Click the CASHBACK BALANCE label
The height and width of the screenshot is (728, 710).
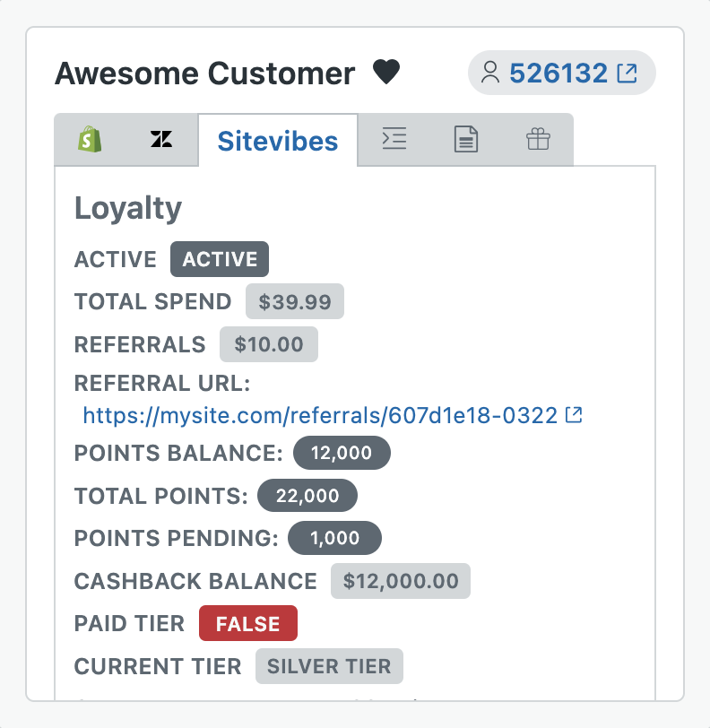195,581
